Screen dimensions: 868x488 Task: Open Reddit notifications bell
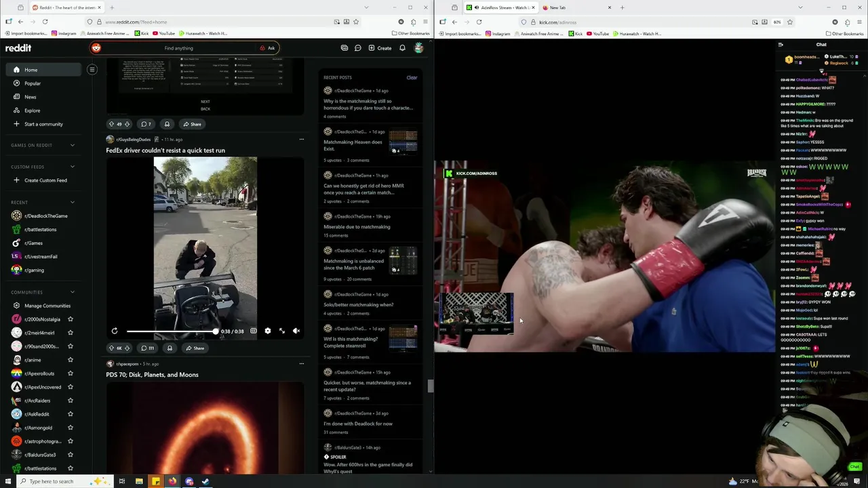pyautogui.click(x=402, y=48)
